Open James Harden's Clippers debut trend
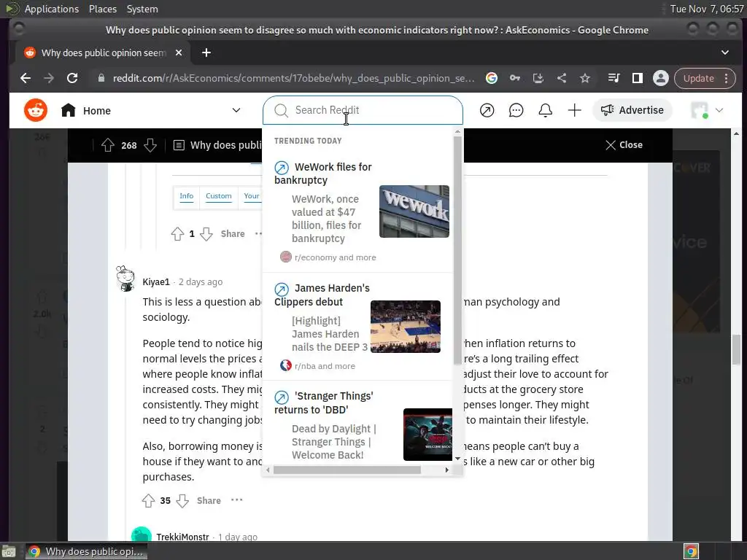 [322, 295]
